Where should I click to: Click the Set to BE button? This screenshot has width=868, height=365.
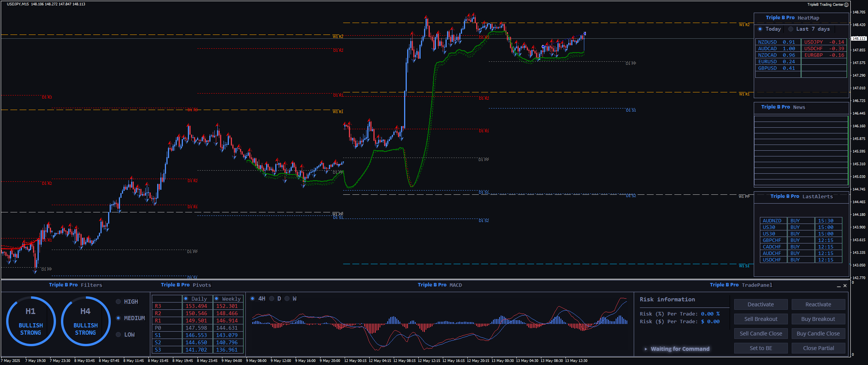pyautogui.click(x=761, y=348)
